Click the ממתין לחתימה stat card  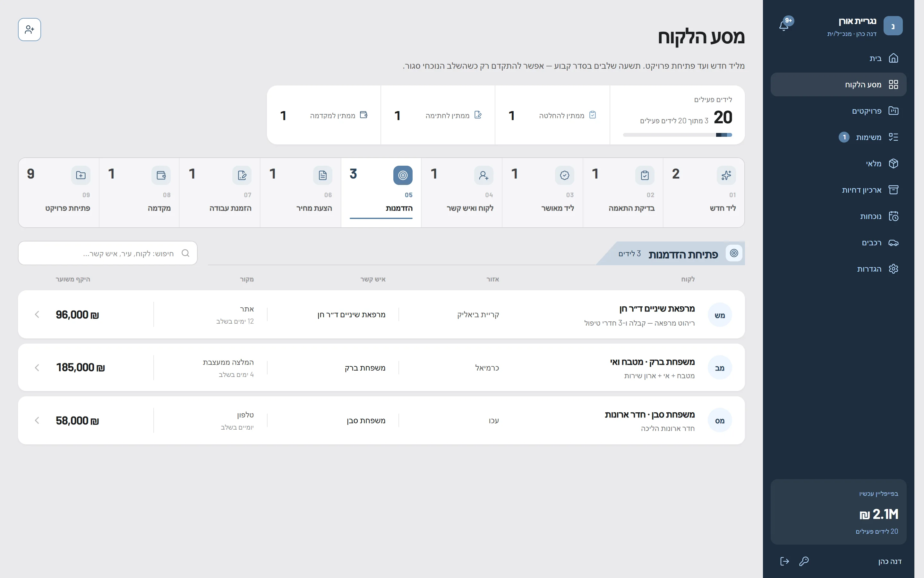click(x=438, y=115)
